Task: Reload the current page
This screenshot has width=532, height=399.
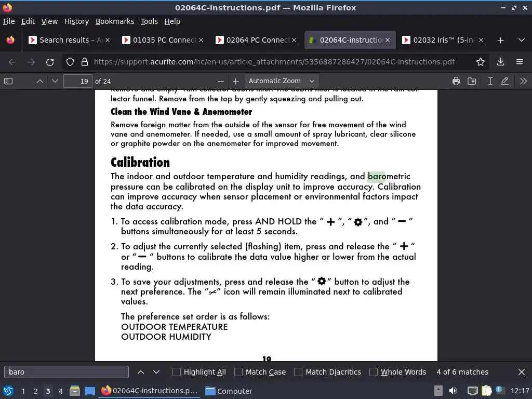Action: pos(50,62)
